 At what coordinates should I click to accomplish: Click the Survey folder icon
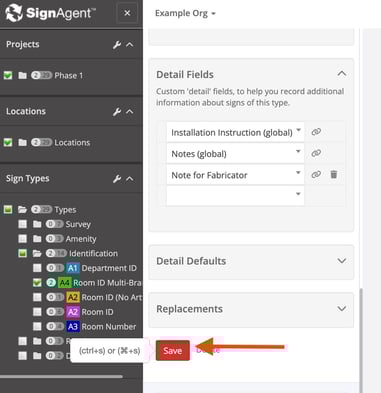click(x=37, y=224)
